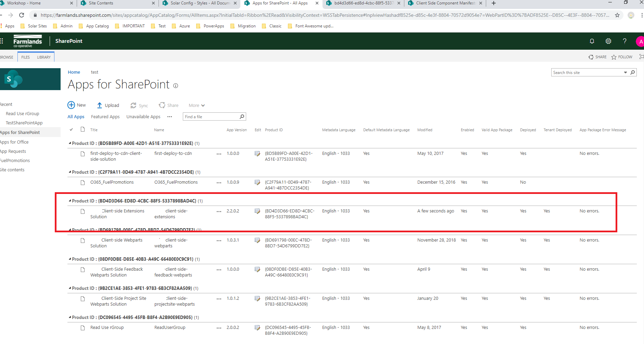
Task: Bookmark this page with the star icon
Action: 617,15
